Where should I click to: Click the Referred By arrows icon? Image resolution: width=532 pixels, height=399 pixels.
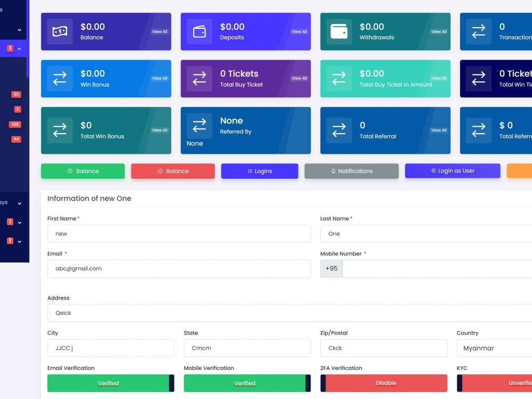199,126
